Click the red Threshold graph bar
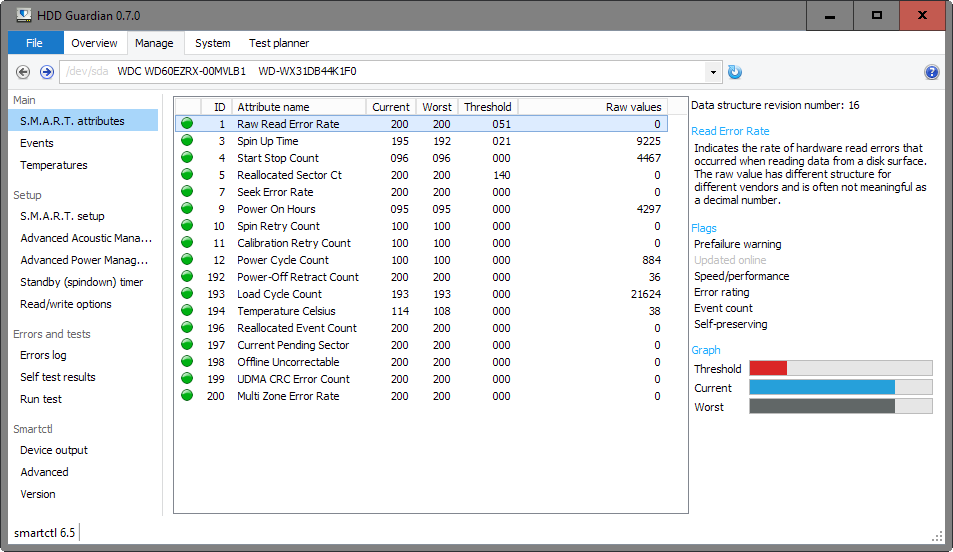Viewport: 953px width, 552px height. pyautogui.click(x=768, y=368)
